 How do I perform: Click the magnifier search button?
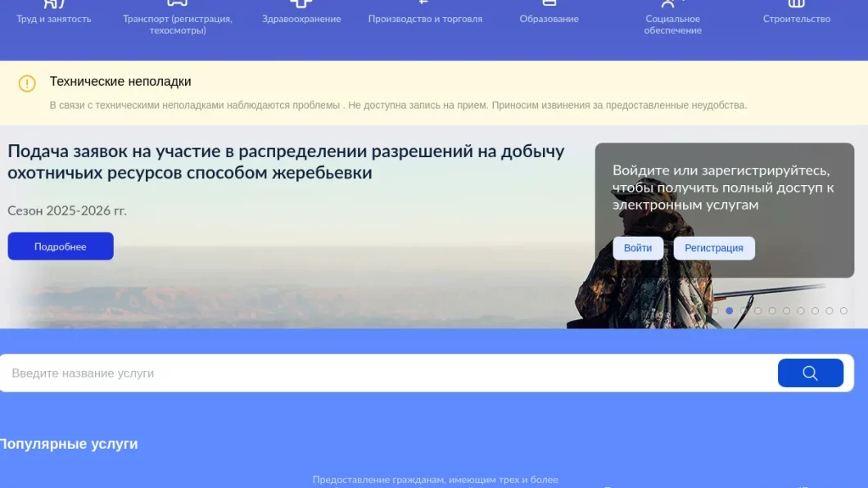(x=810, y=373)
